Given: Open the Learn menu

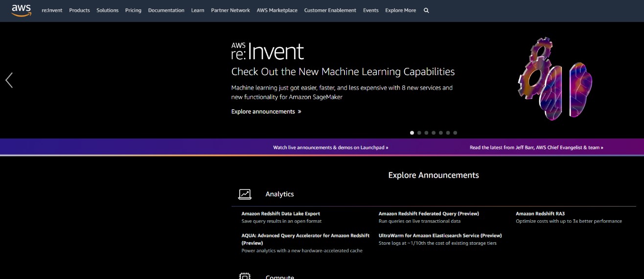Looking at the screenshot, I should [198, 10].
